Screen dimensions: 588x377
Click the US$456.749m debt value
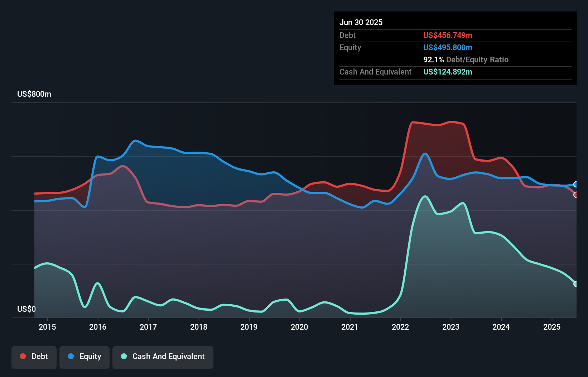(x=448, y=35)
